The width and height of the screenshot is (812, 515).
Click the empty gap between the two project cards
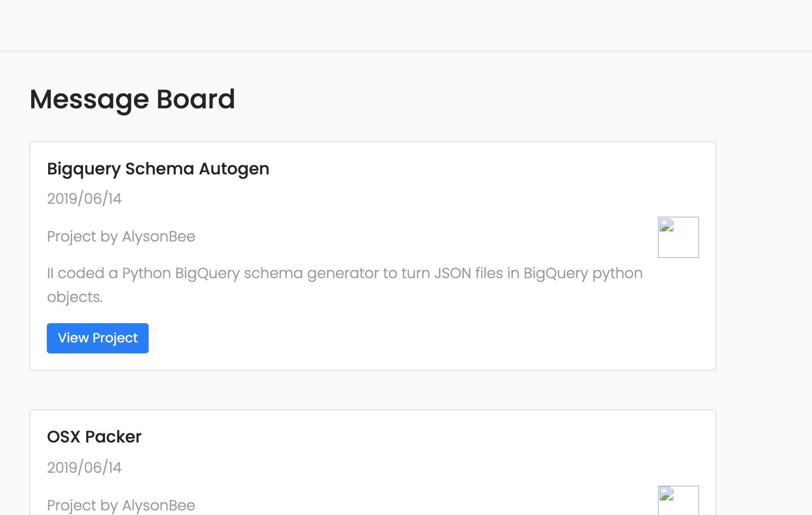(x=373, y=390)
